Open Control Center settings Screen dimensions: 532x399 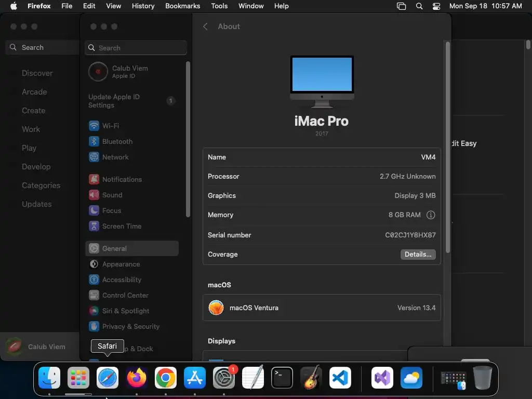pyautogui.click(x=132, y=295)
